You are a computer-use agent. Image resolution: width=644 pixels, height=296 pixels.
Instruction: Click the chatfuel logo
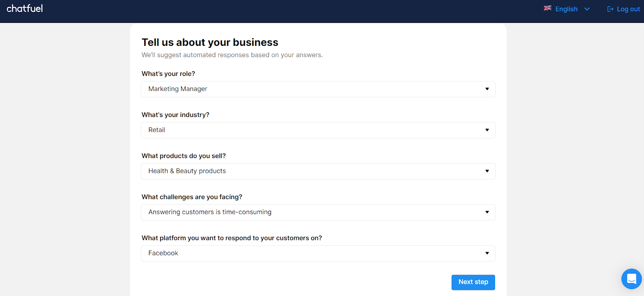(x=25, y=8)
